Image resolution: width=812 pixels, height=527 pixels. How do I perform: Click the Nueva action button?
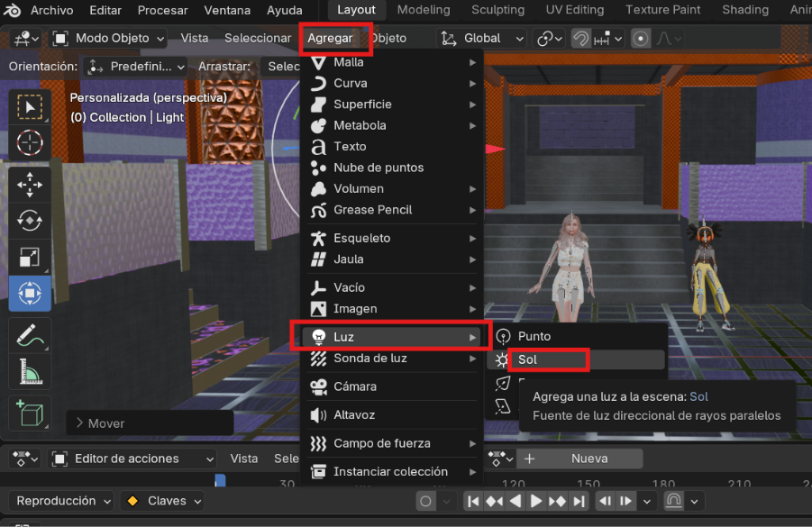(589, 459)
